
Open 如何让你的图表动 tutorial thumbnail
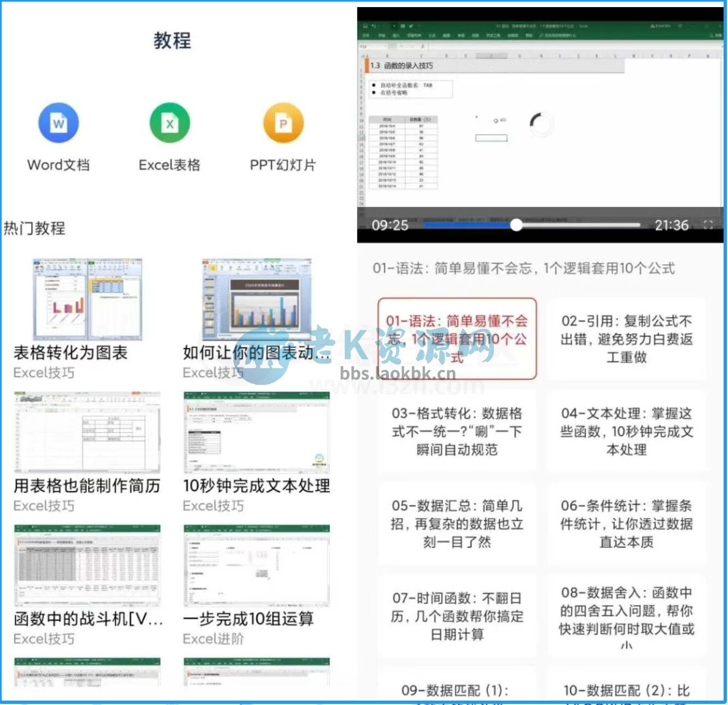(x=257, y=299)
